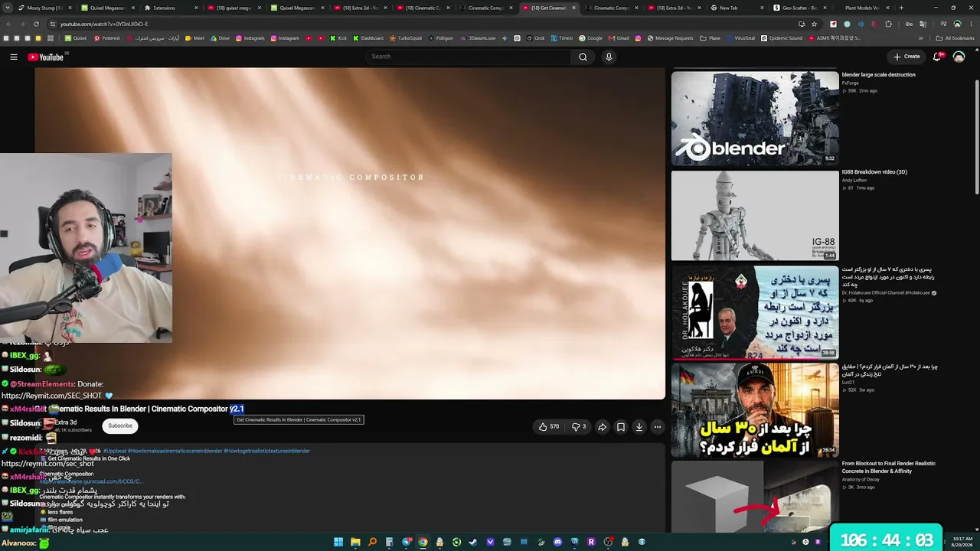Click the #Uppbeat hashtag link
Screen dimensions: 980x551
[114, 451]
